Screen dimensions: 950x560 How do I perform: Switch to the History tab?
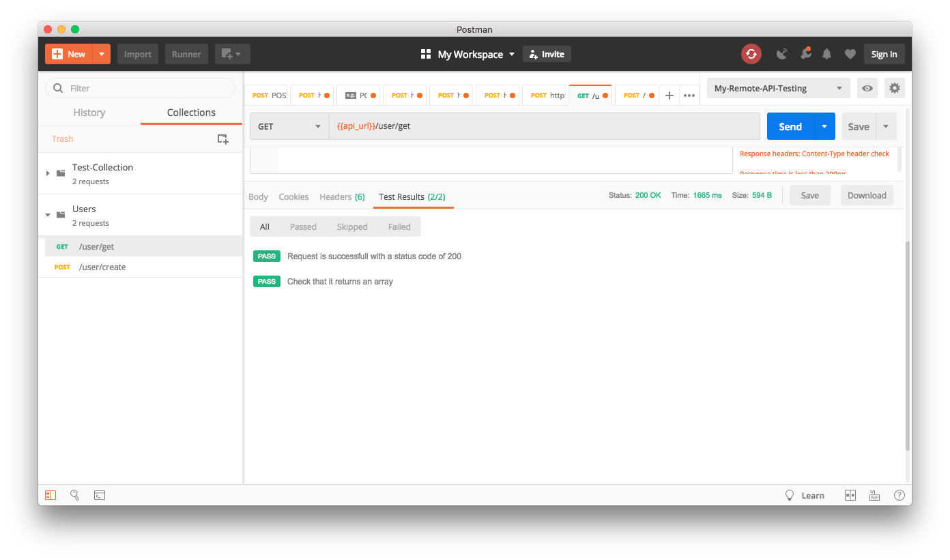click(x=89, y=113)
